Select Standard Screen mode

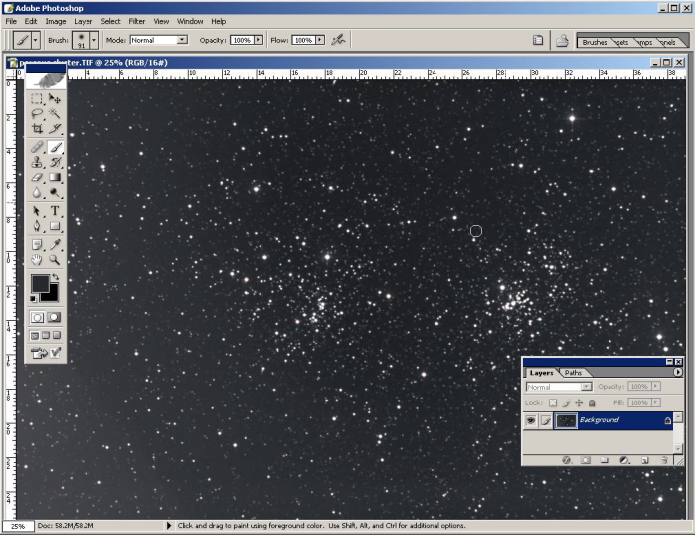click(35, 336)
